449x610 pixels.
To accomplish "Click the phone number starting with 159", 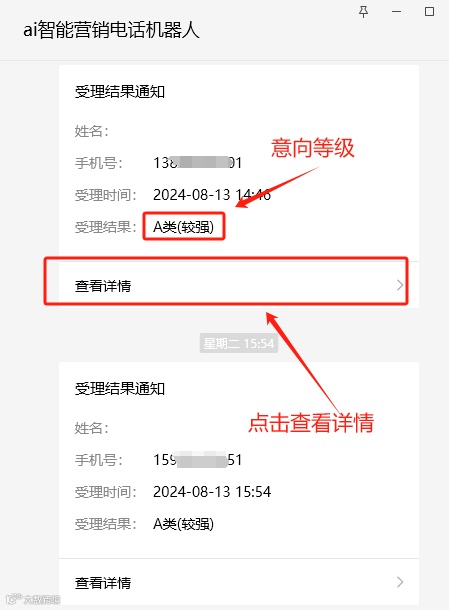I will pyautogui.click(x=198, y=460).
